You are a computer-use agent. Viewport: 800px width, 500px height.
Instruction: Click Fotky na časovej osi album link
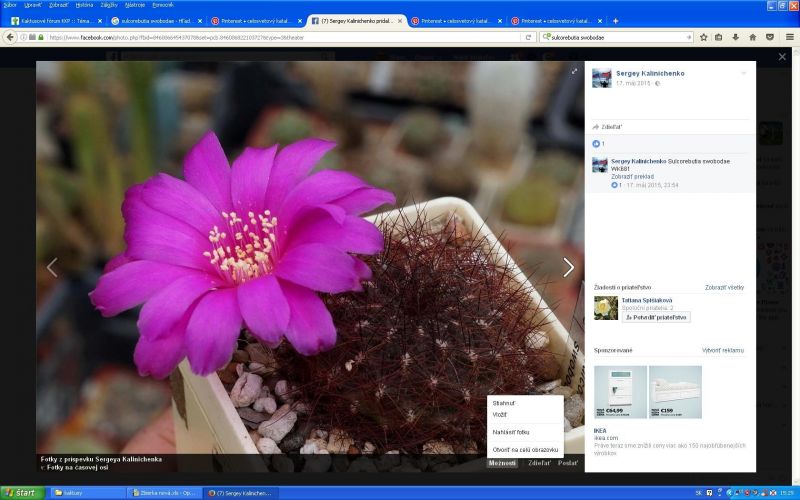[x=78, y=467]
